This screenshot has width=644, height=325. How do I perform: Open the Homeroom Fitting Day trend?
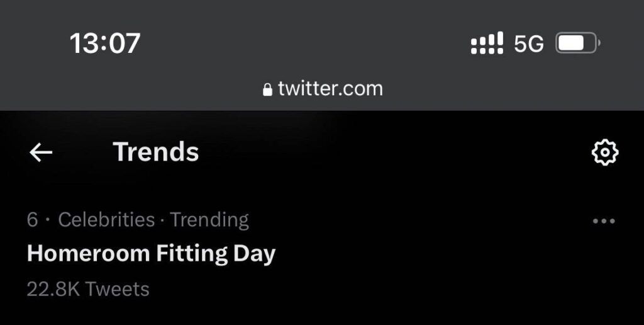[151, 254]
